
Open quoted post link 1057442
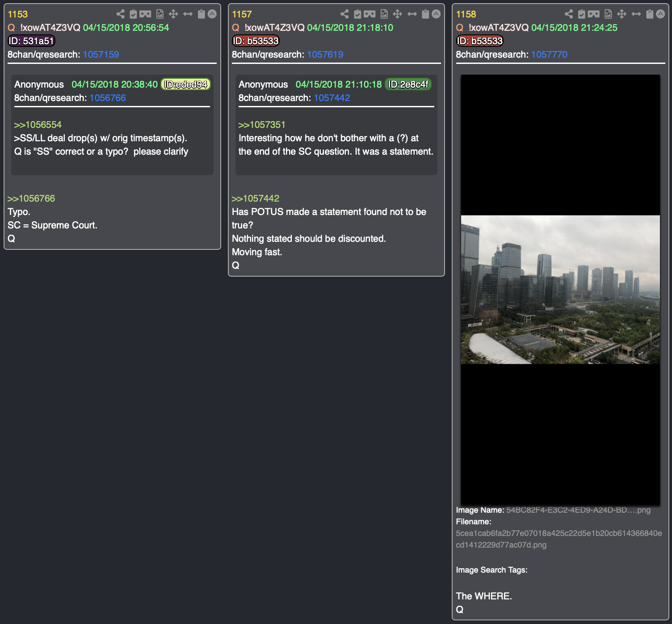pos(332,98)
